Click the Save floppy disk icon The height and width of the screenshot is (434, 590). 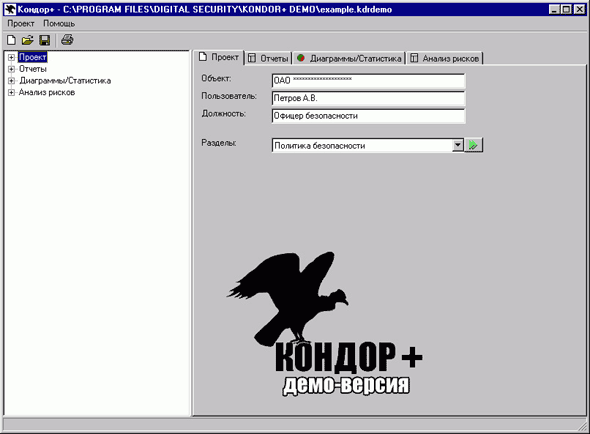[45, 40]
